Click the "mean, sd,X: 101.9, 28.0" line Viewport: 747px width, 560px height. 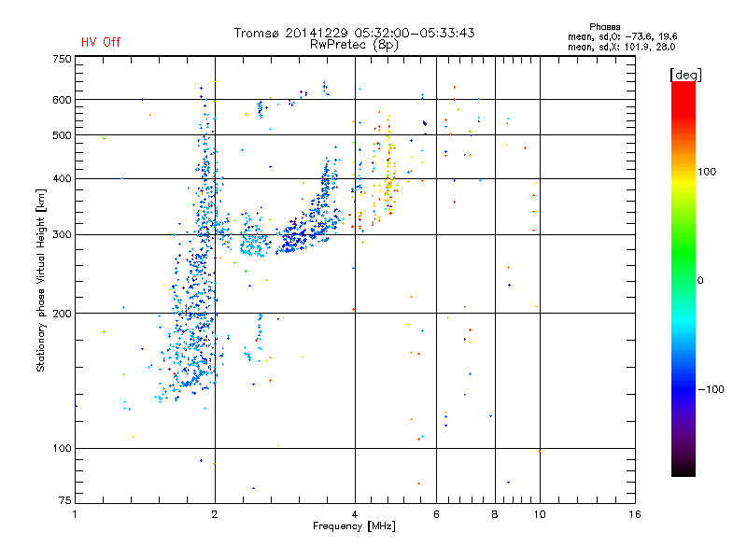point(621,47)
